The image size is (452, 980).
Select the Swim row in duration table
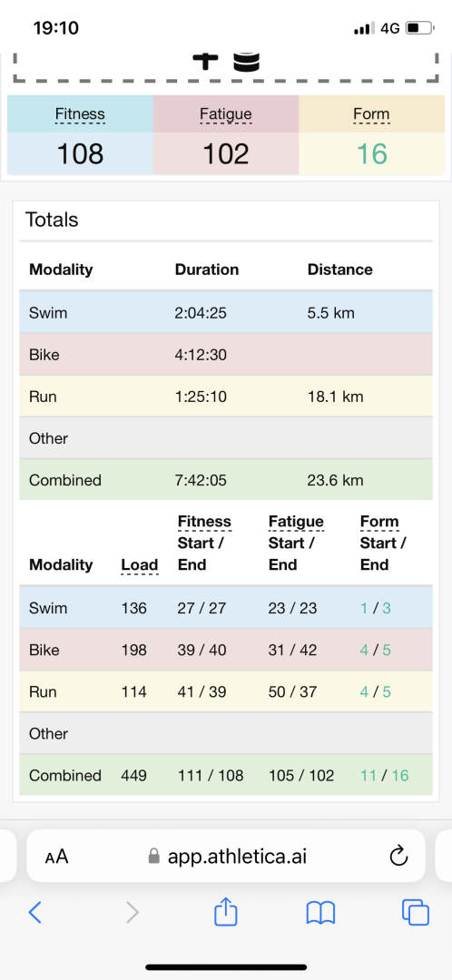(226, 312)
